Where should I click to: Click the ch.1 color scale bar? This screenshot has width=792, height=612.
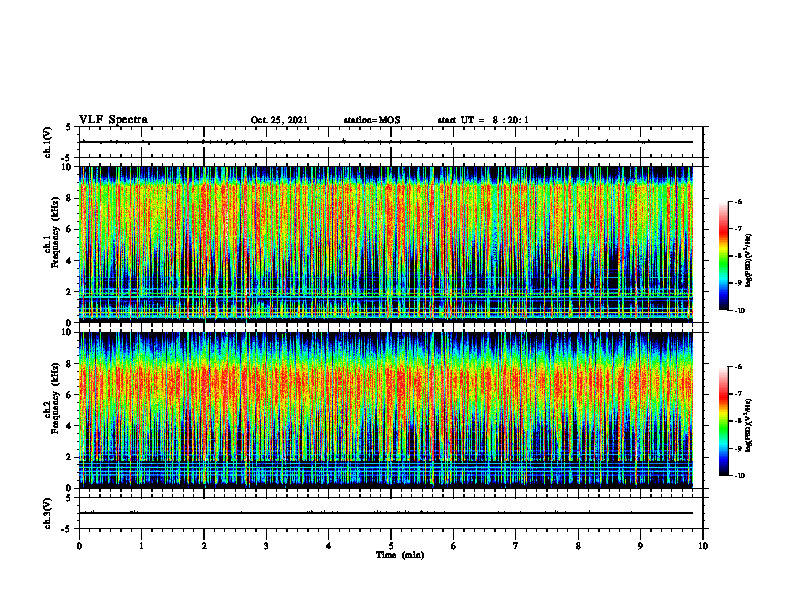(x=724, y=256)
